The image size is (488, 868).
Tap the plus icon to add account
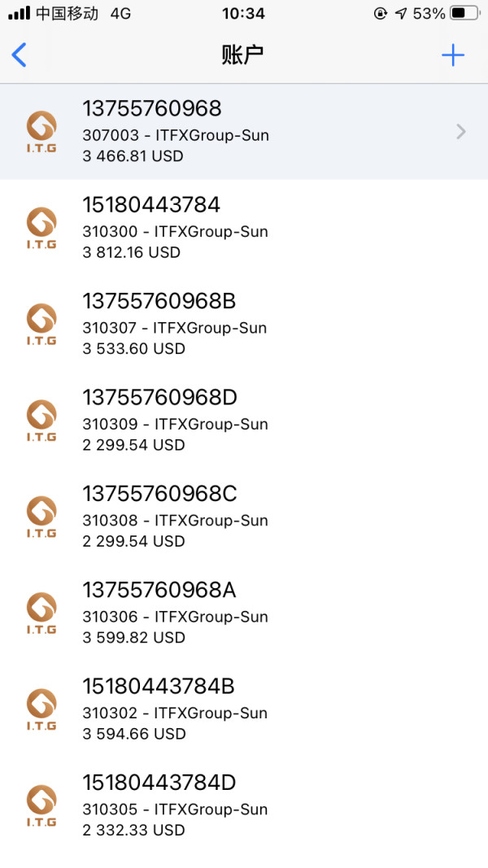(x=452, y=55)
